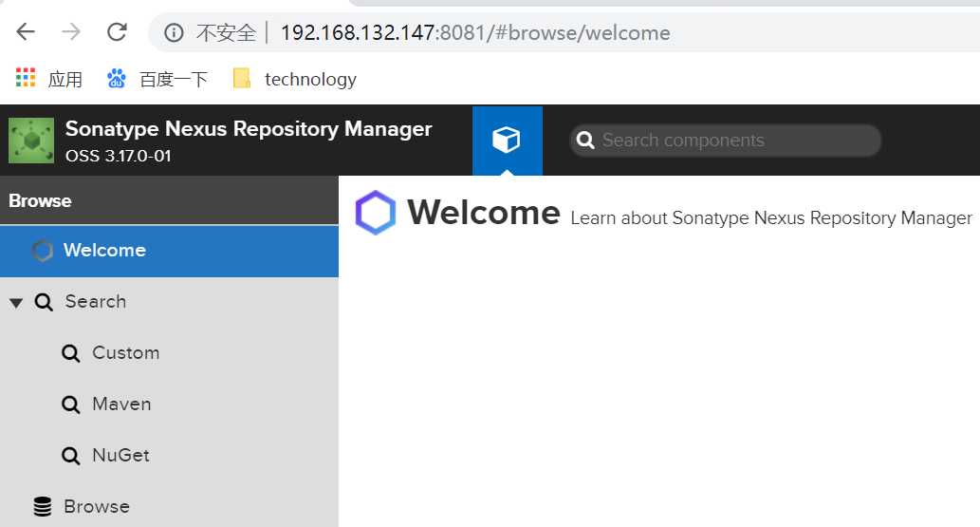Click the Baidu paw bookmark icon
Viewport: 980px width, 527px height.
(117, 78)
